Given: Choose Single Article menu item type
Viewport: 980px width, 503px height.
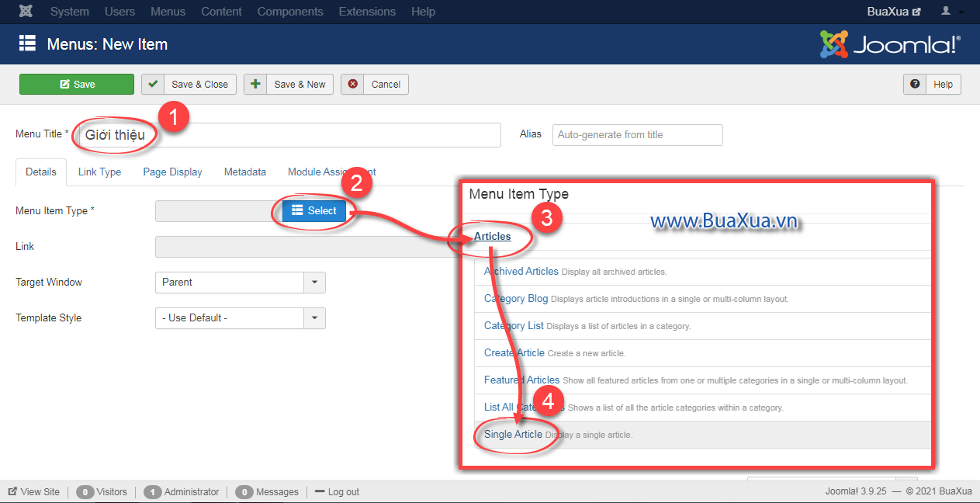Looking at the screenshot, I should click(x=513, y=435).
